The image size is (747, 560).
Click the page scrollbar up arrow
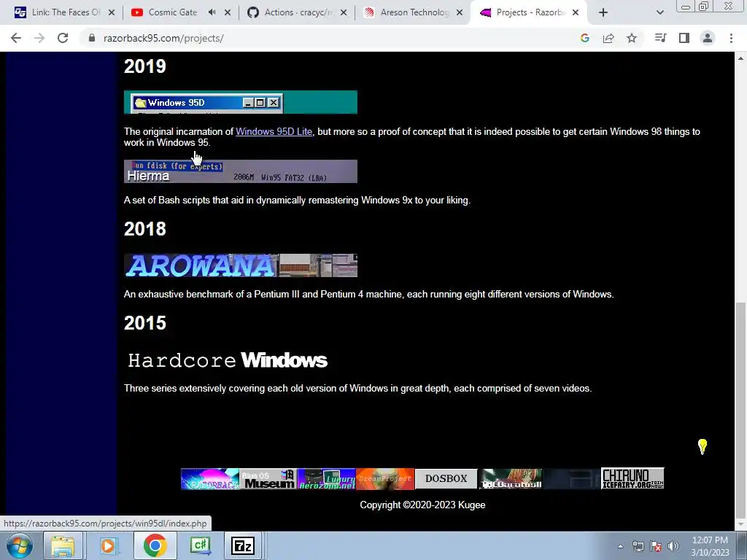pos(741,58)
